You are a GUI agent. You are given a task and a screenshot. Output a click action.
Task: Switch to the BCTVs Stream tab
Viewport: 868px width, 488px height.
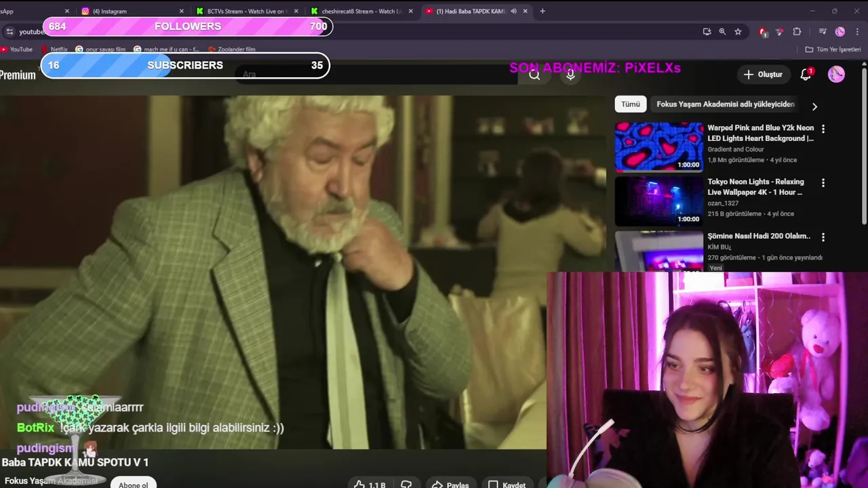(247, 11)
